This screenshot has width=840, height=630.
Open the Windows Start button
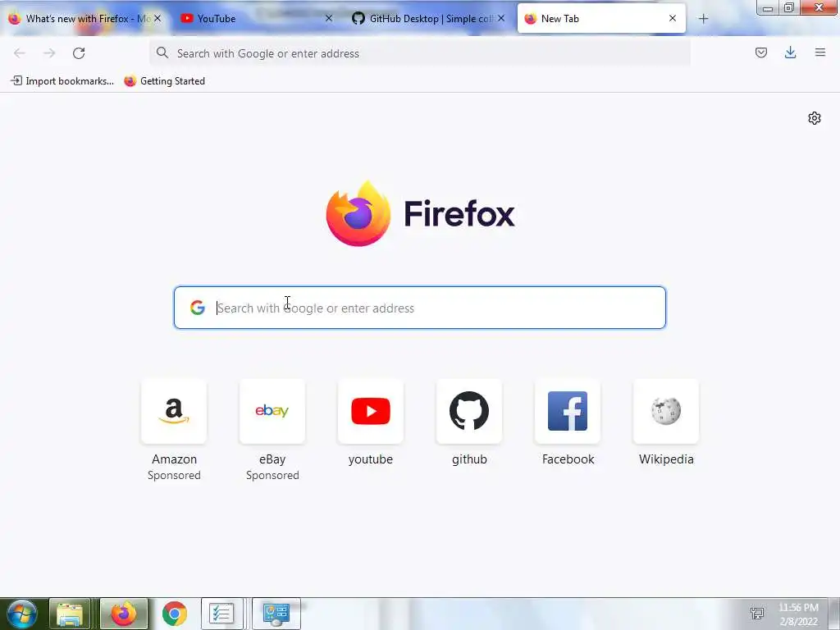click(x=22, y=614)
